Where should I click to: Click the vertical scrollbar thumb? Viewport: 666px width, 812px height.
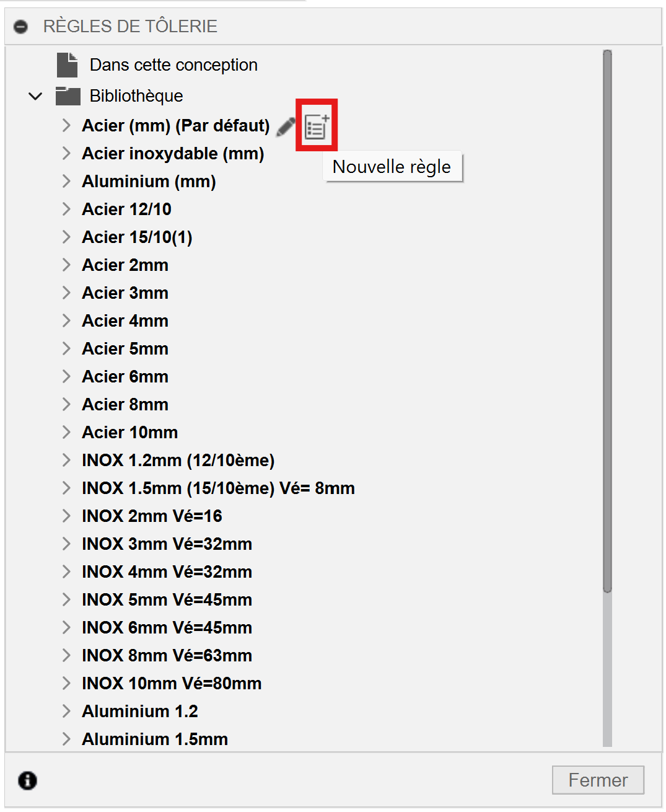607,321
